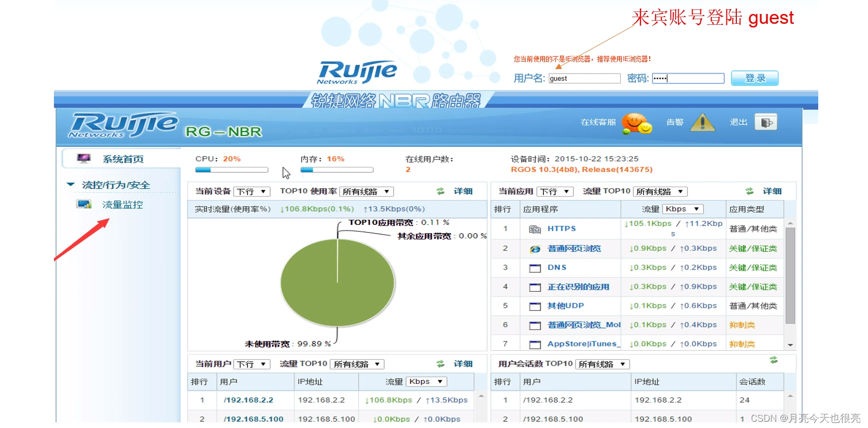Open the HTTPS application link
This screenshot has height=428, width=868.
pyautogui.click(x=562, y=229)
